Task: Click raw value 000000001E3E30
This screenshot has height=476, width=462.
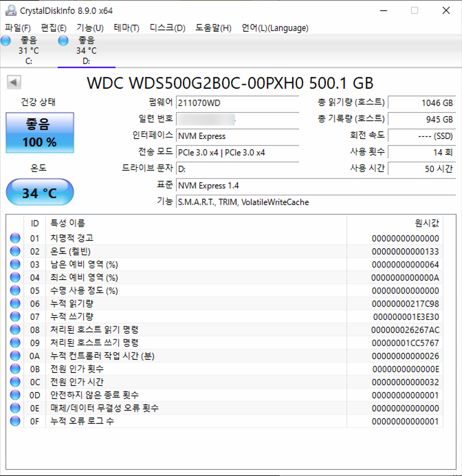Action: 406,317
